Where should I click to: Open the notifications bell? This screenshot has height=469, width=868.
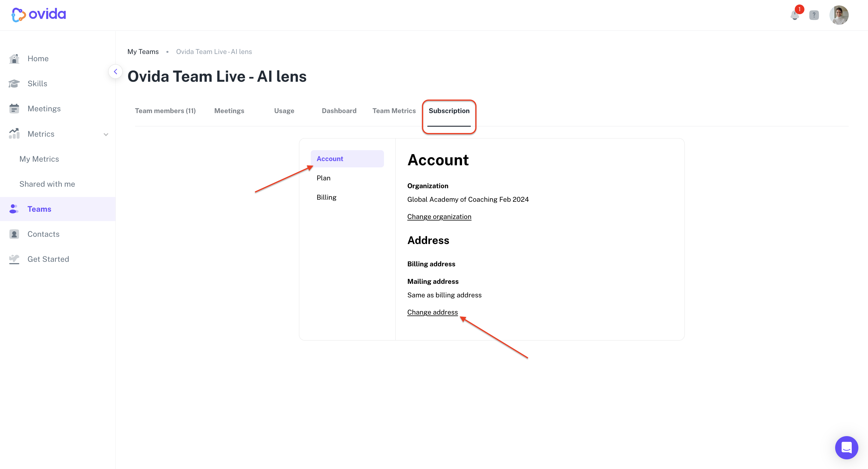pos(795,15)
